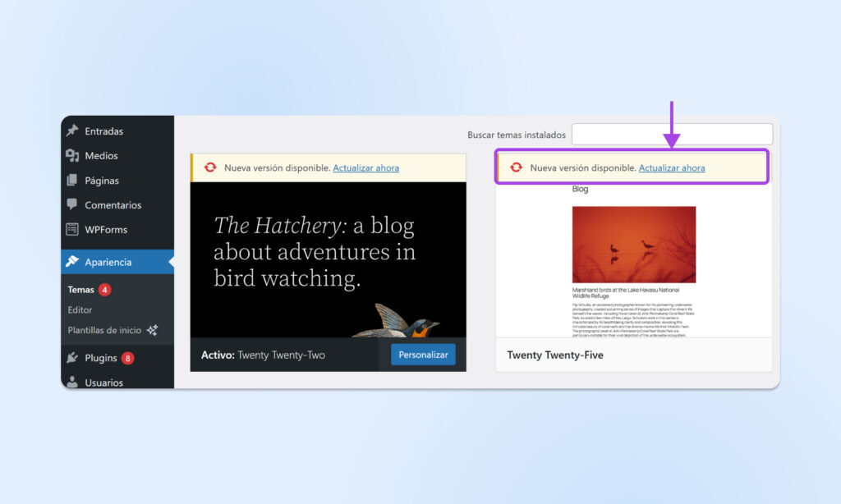Open Plantillas de inicio submenu item
This screenshot has height=504, width=841.
[x=104, y=330]
